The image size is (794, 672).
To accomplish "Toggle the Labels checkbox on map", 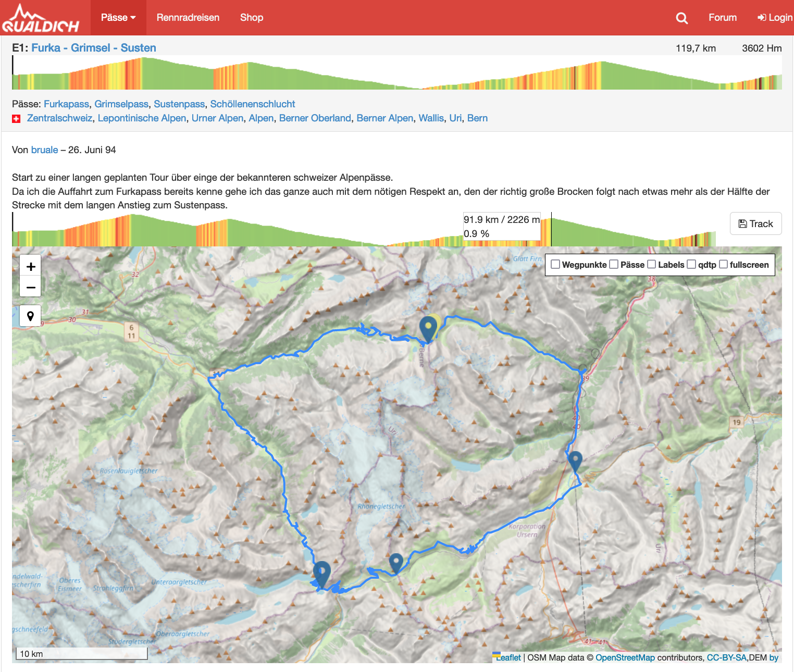I will click(651, 265).
